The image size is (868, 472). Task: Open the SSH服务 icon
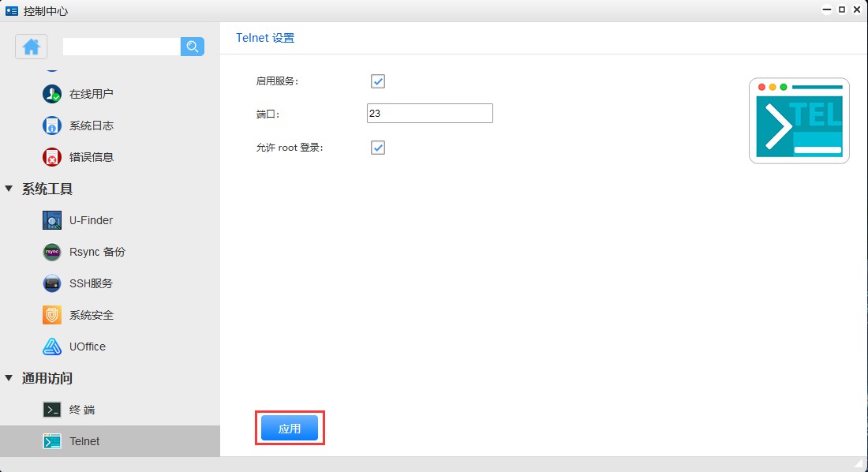(52, 283)
